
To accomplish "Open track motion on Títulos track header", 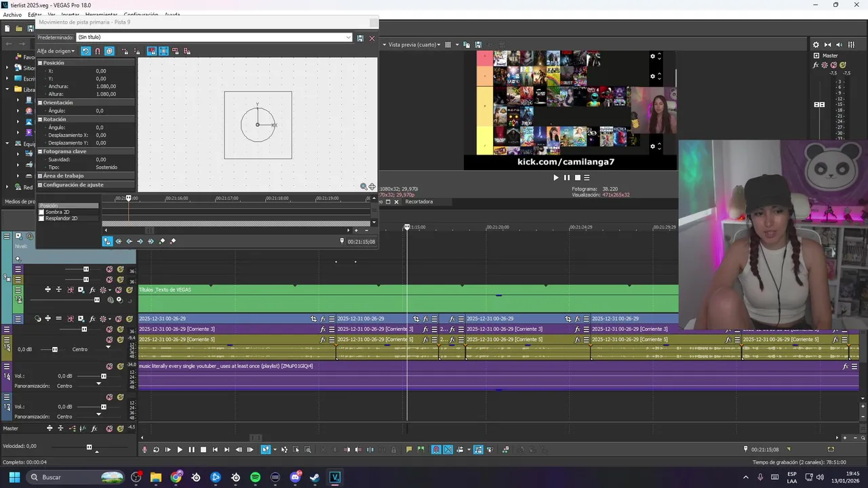I will click(81, 289).
